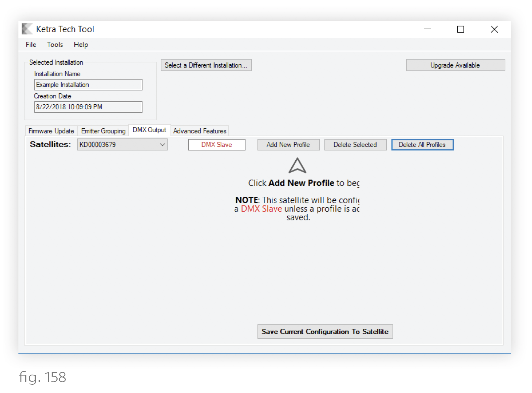Click the Delete All Profiles button
This screenshot has height=393, width=532.
(422, 145)
